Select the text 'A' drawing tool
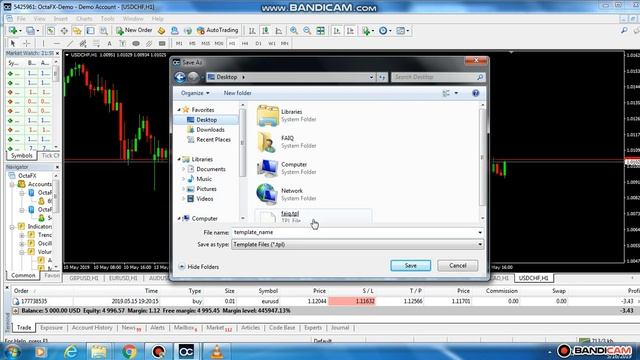This screenshot has height=360, width=640. 109,43
